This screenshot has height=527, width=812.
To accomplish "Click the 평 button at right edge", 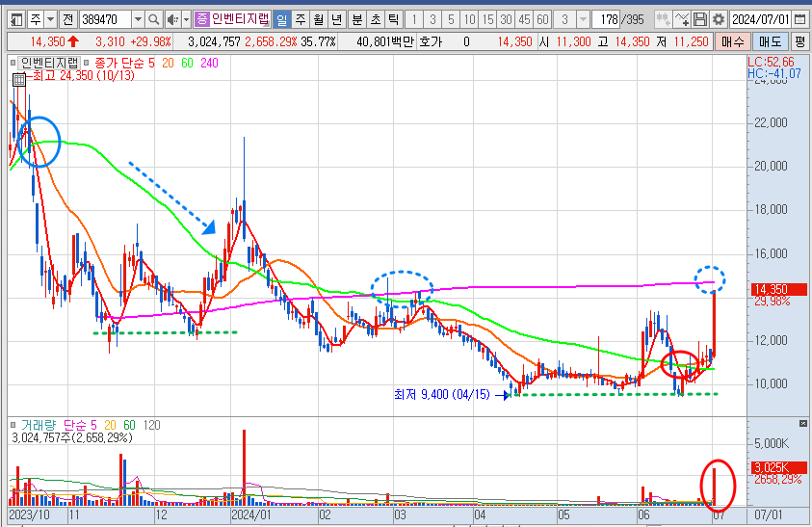I will coord(800,41).
